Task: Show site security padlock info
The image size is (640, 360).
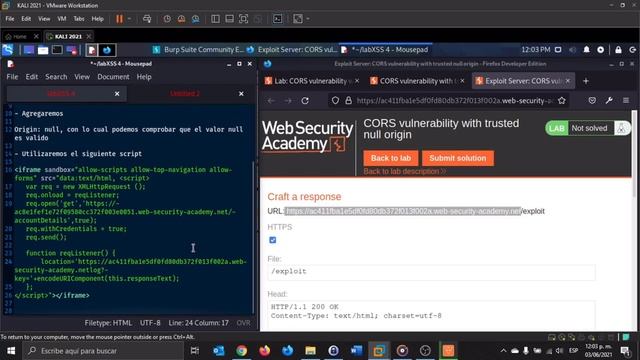Action: click(348, 100)
